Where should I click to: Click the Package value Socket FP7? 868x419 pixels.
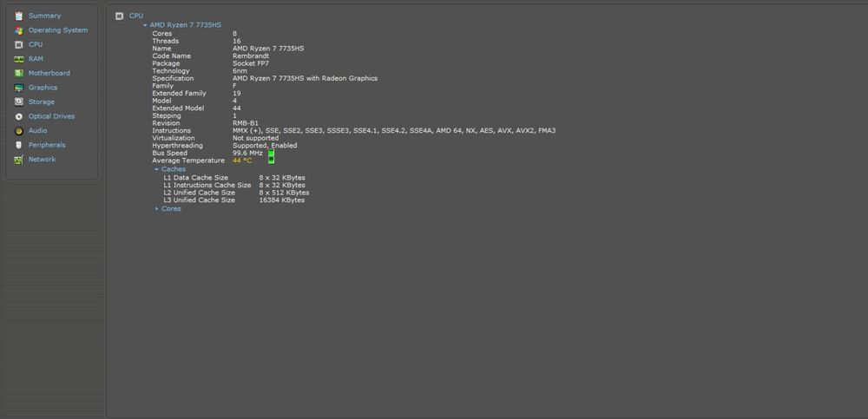(251, 63)
